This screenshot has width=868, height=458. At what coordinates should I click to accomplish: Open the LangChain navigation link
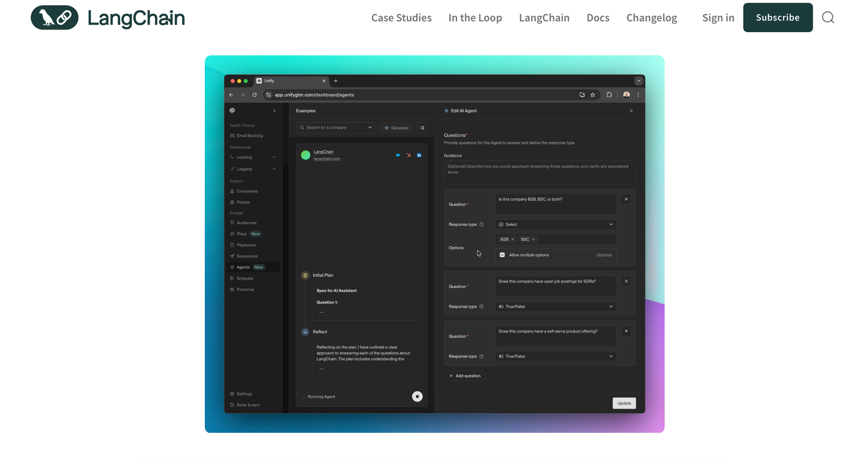coord(544,17)
